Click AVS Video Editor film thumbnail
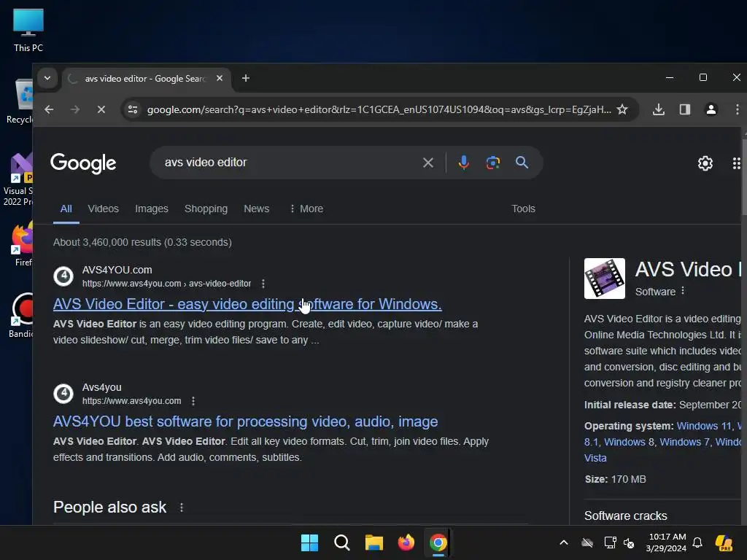The image size is (747, 560). click(605, 279)
